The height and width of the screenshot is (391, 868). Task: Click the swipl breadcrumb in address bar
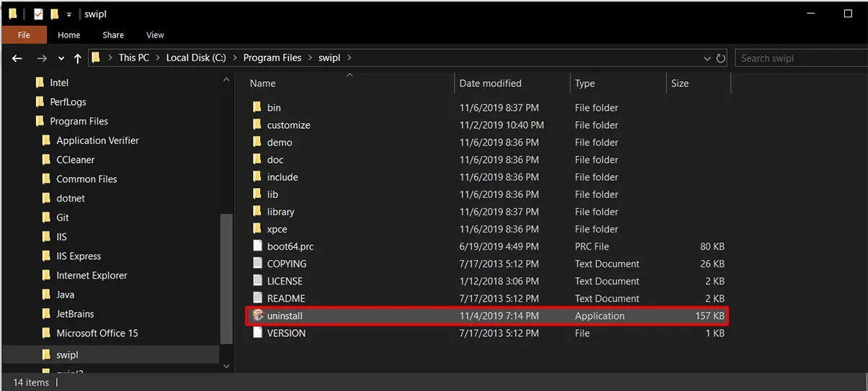tap(329, 58)
